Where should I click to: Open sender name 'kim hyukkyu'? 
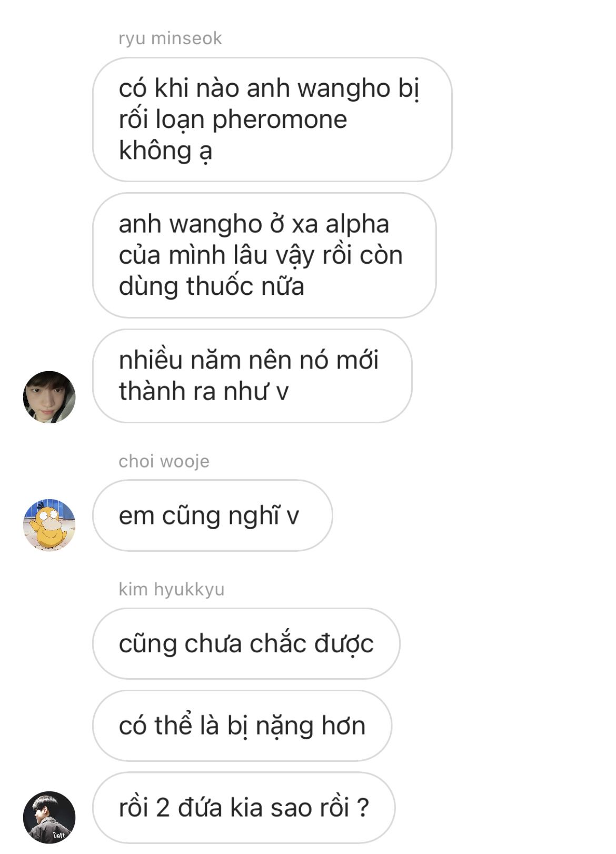[x=172, y=589]
